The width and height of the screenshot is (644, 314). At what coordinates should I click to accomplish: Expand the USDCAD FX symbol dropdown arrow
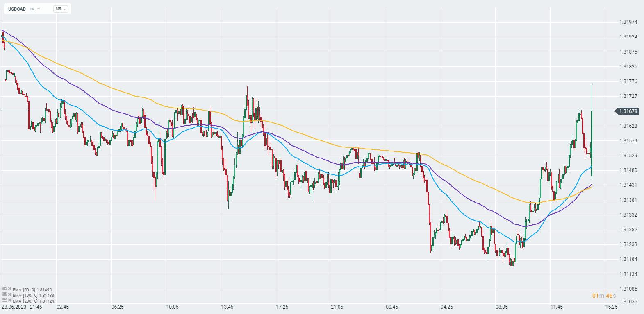pyautogui.click(x=39, y=9)
